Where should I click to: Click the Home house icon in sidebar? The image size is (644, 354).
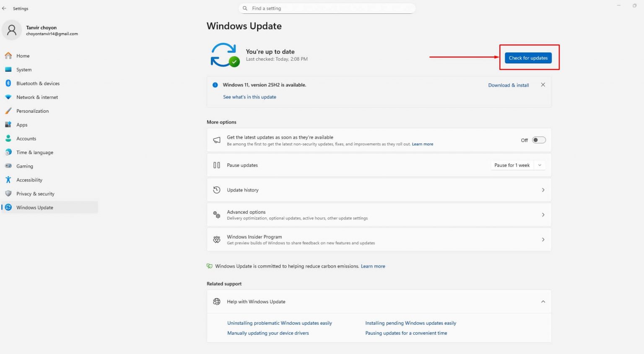(x=8, y=56)
